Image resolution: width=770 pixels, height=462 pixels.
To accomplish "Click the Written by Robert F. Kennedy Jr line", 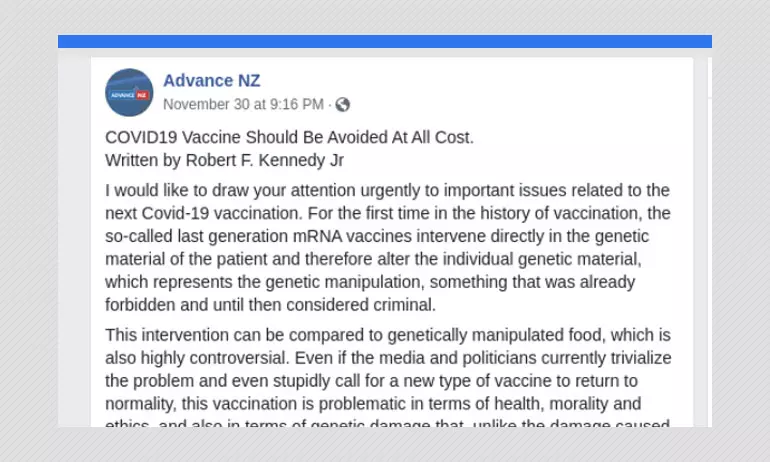I will [225, 159].
